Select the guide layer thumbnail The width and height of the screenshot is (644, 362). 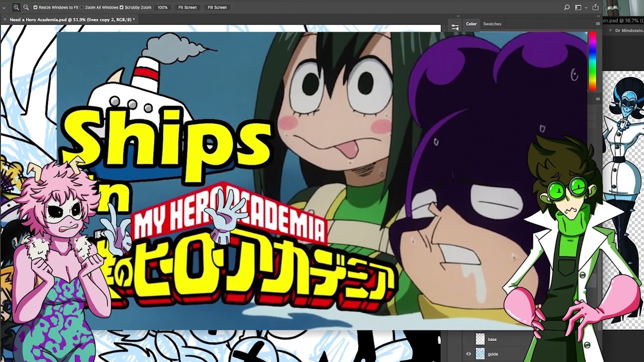[x=480, y=354]
